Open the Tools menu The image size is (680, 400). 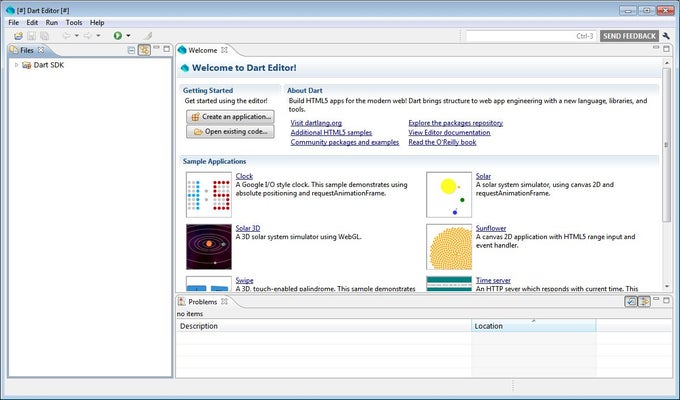pos(74,22)
